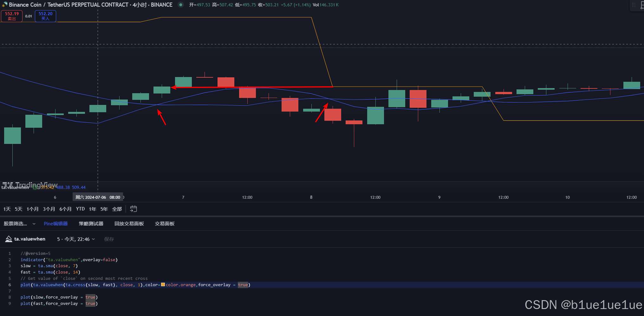The width and height of the screenshot is (644, 316).
Task: Click the time axis label 7
Action: [183, 197]
